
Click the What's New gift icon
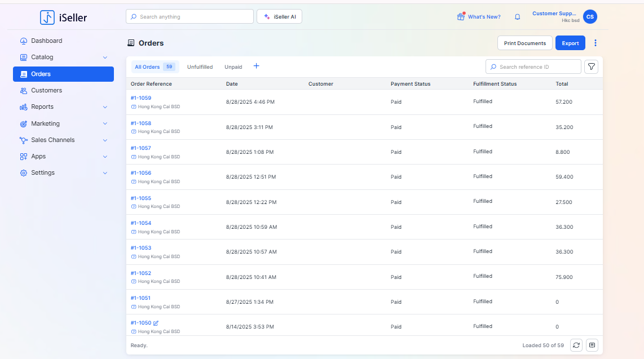[x=461, y=16]
